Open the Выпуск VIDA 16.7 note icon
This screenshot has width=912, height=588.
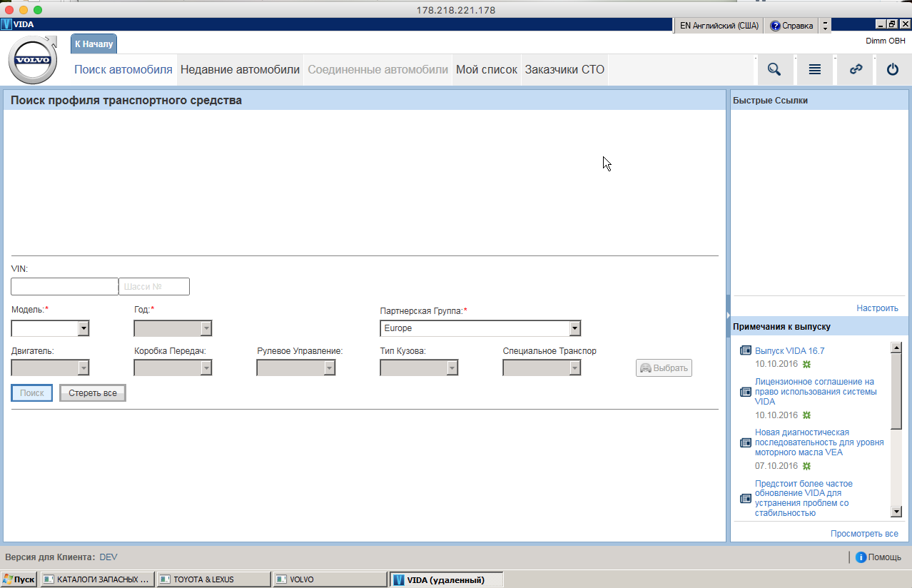click(x=746, y=351)
